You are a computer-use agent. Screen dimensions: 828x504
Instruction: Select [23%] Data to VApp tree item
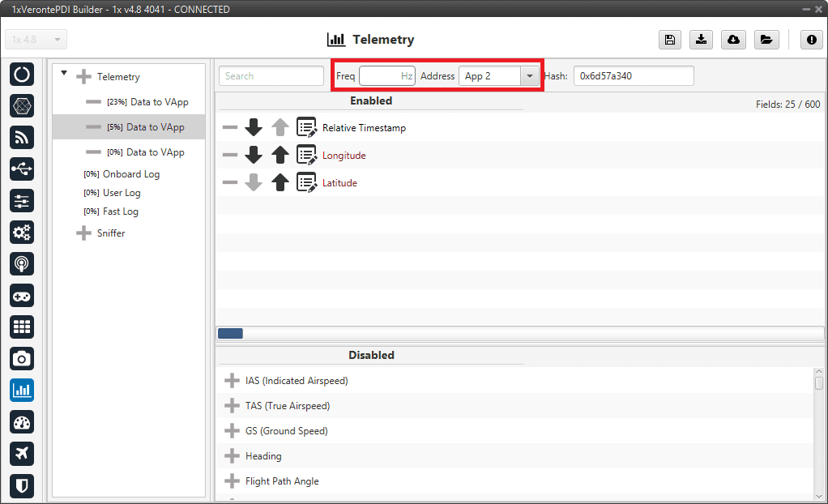pyautogui.click(x=147, y=102)
